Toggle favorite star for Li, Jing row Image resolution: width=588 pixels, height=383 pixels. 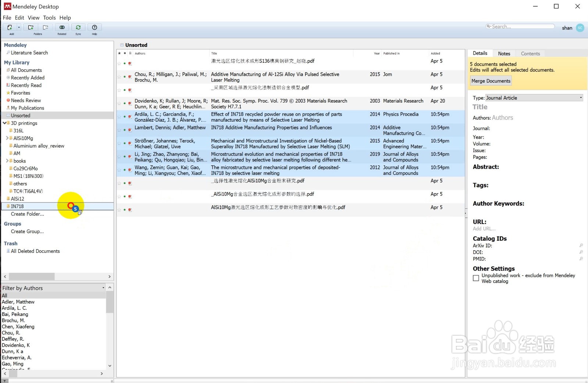(x=119, y=157)
